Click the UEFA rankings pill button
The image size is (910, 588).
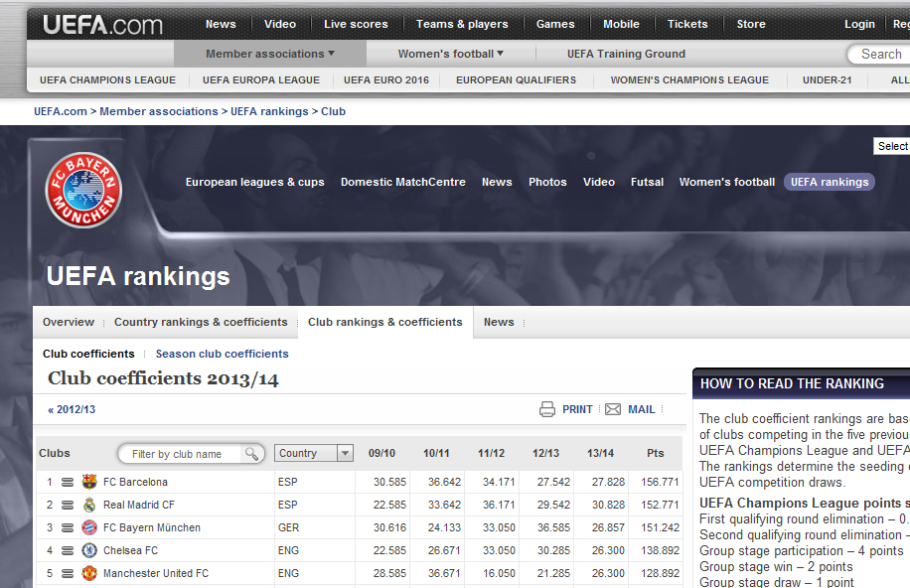[x=830, y=182]
